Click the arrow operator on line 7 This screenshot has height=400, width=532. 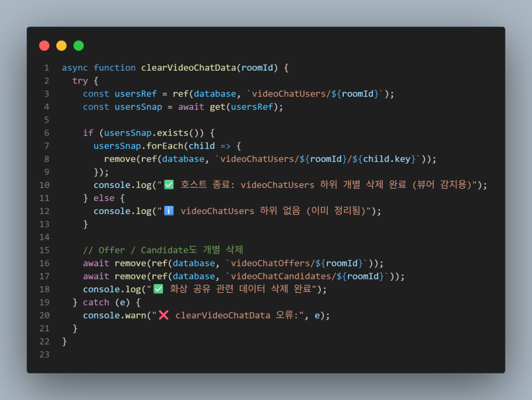(225, 146)
